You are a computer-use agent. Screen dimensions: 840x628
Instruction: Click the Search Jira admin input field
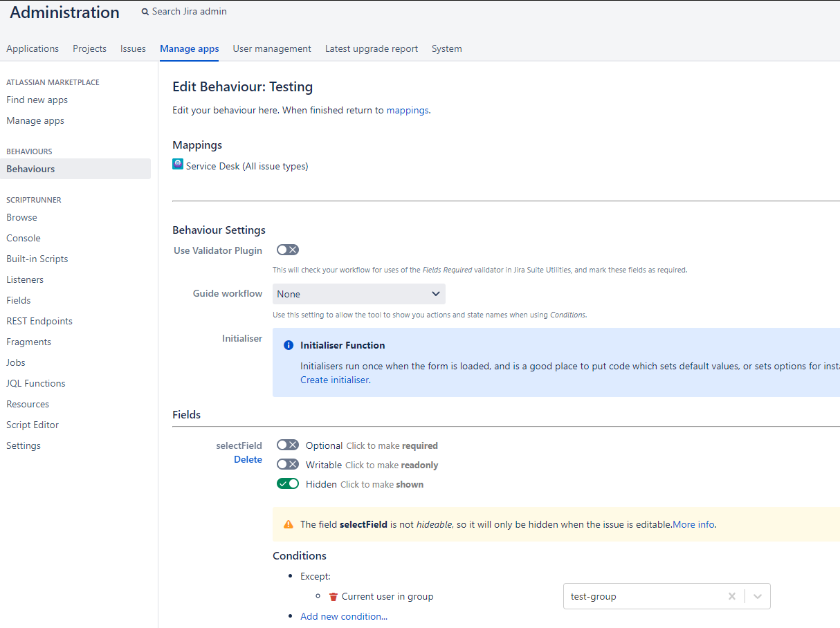coord(194,11)
